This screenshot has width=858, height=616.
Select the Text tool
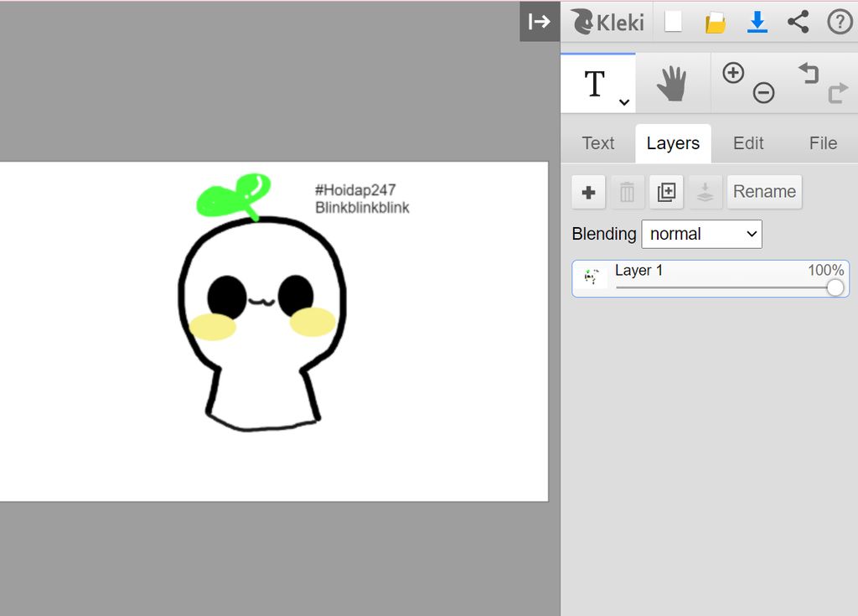(595, 84)
